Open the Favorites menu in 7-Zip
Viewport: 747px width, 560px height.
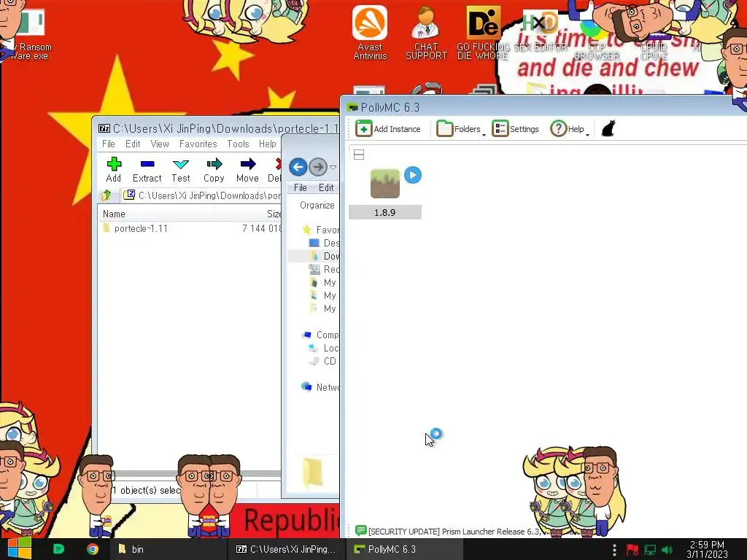coord(198,144)
